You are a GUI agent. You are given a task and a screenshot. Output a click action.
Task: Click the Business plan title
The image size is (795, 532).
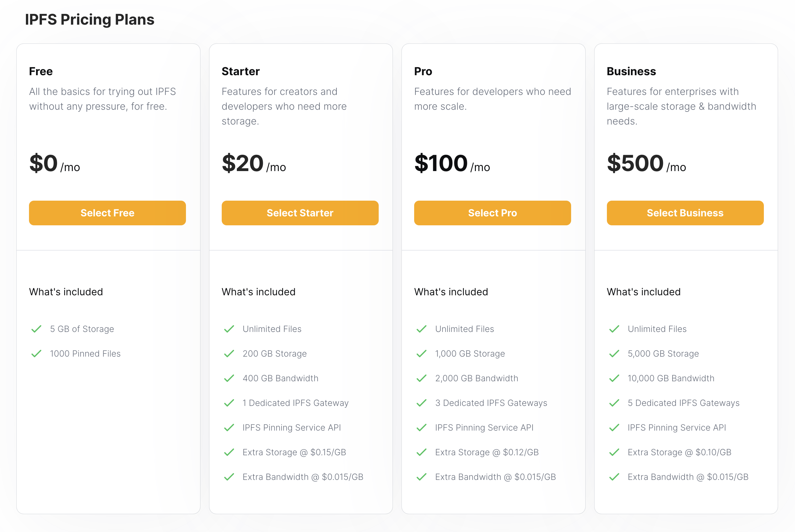631,71
